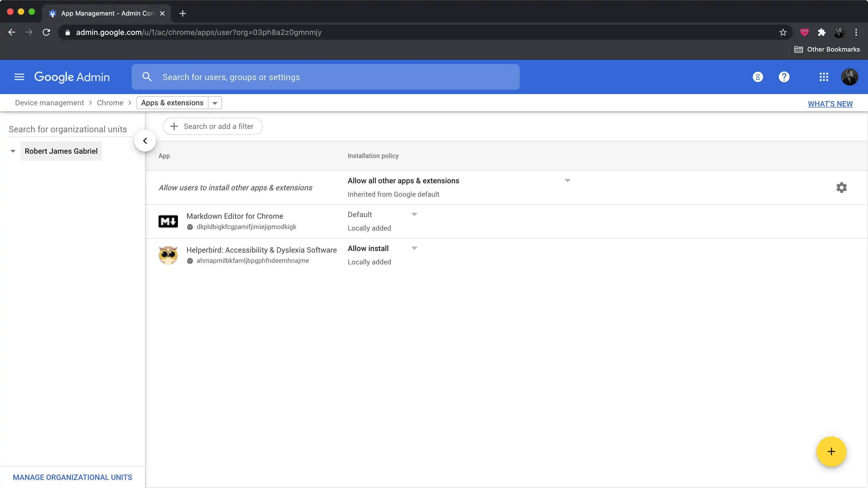Click Search or add a filter chip
Image resolution: width=868 pixels, height=488 pixels.
pyautogui.click(x=213, y=126)
